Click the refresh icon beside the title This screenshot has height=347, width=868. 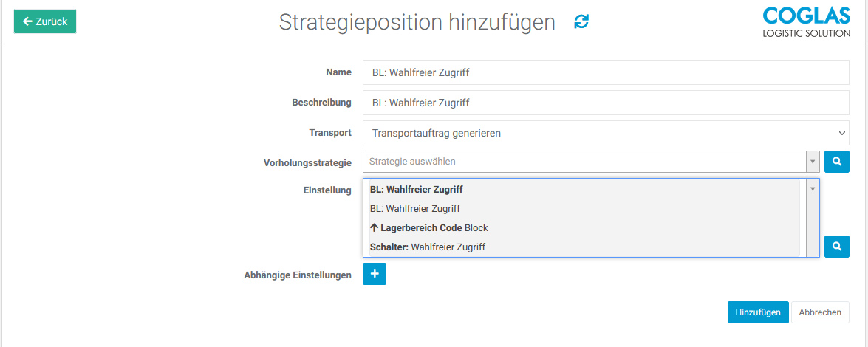click(x=581, y=22)
